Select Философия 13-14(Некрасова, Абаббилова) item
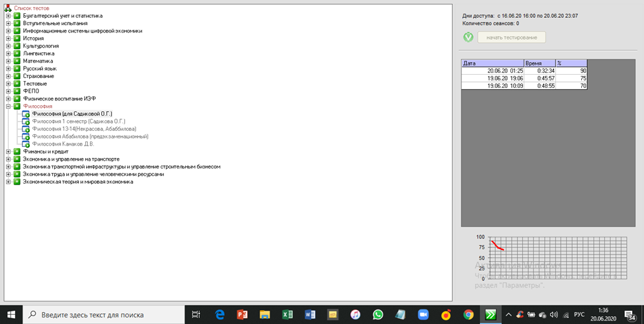The width and height of the screenshot is (644, 324). (x=84, y=129)
